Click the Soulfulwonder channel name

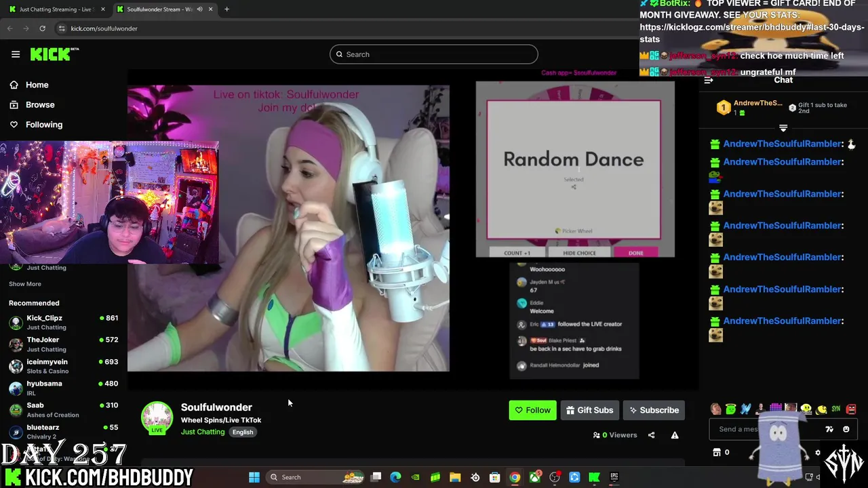pyautogui.click(x=216, y=407)
